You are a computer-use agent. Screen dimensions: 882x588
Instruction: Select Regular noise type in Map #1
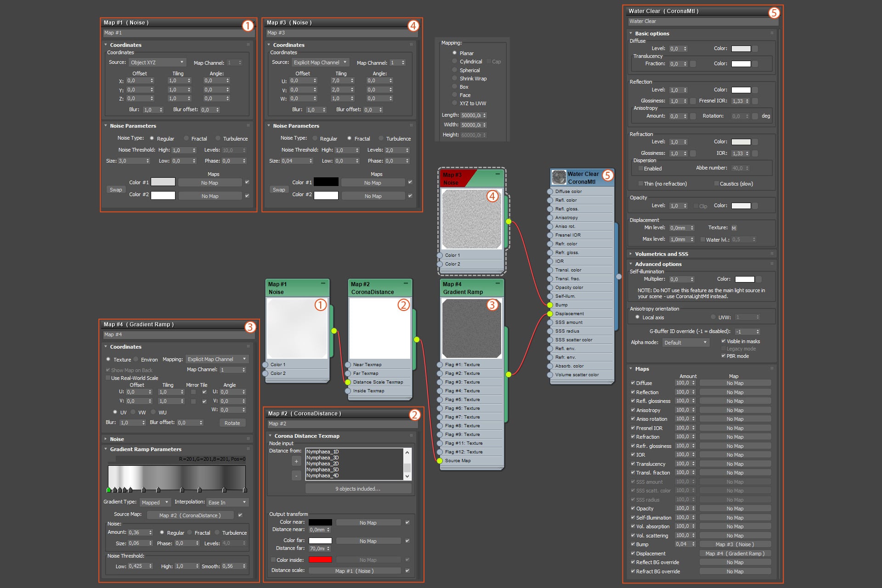tap(152, 138)
